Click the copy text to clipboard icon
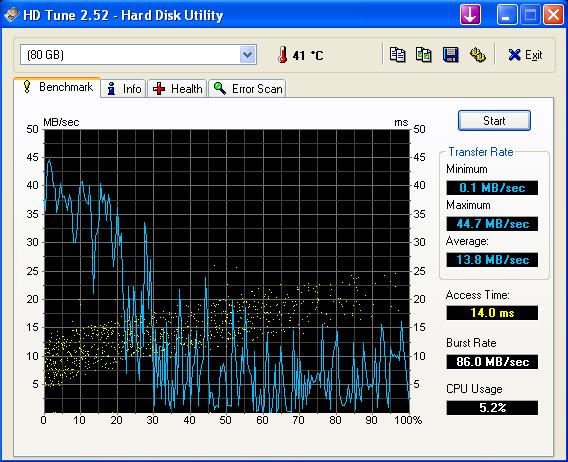Image resolution: width=568 pixels, height=462 pixels. 397,55
